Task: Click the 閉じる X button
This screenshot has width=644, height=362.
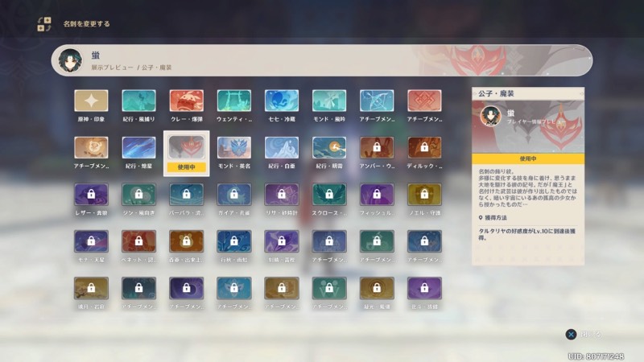Action: [x=571, y=335]
